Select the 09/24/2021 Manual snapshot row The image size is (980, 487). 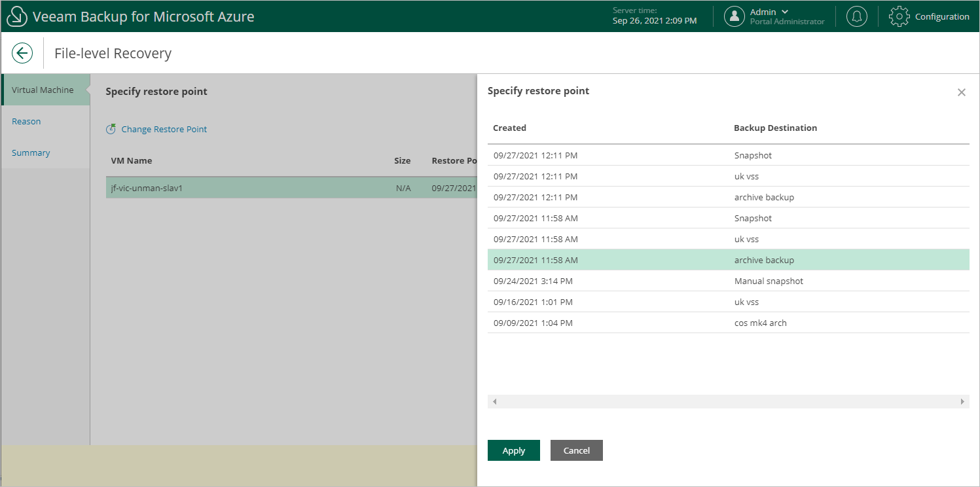(x=728, y=281)
